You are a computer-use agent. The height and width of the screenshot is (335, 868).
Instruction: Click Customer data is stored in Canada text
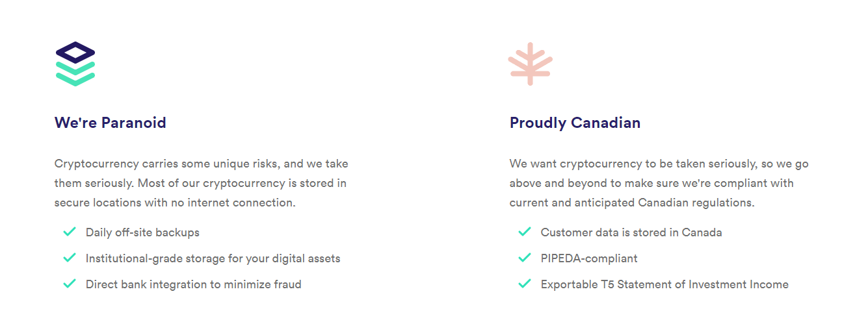[x=631, y=232]
